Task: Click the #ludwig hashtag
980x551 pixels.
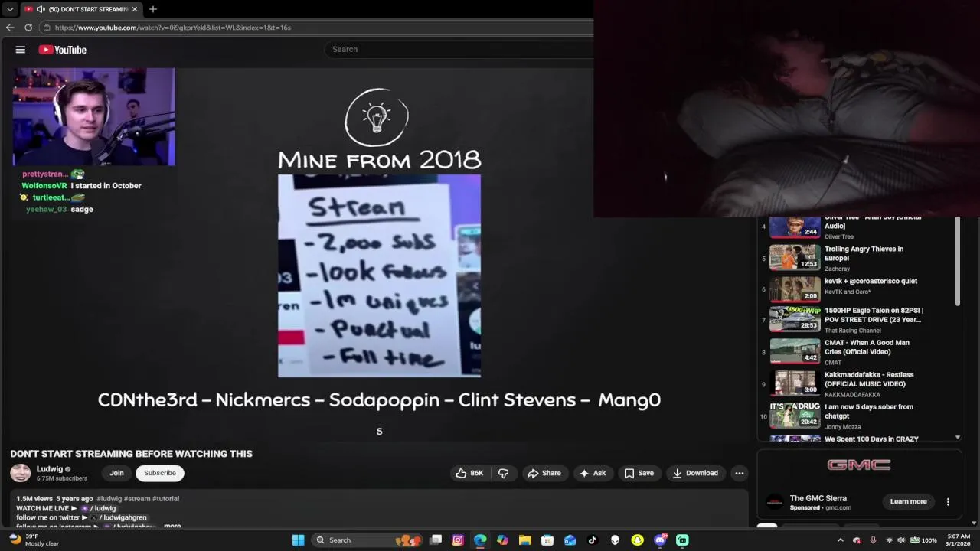Action: point(109,499)
